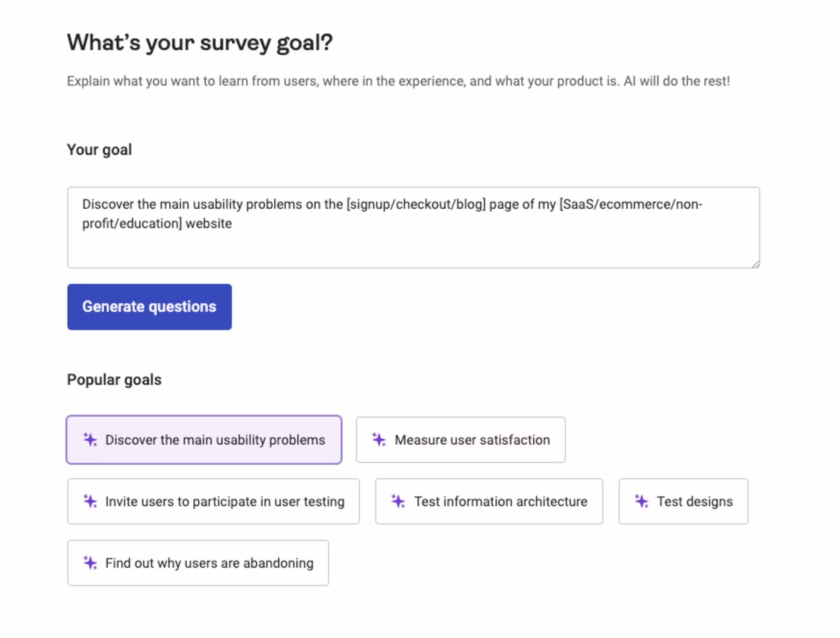The width and height of the screenshot is (840, 638).
Task: Click the sparkle icon next to Measure user satisfaction
Action: coord(379,439)
